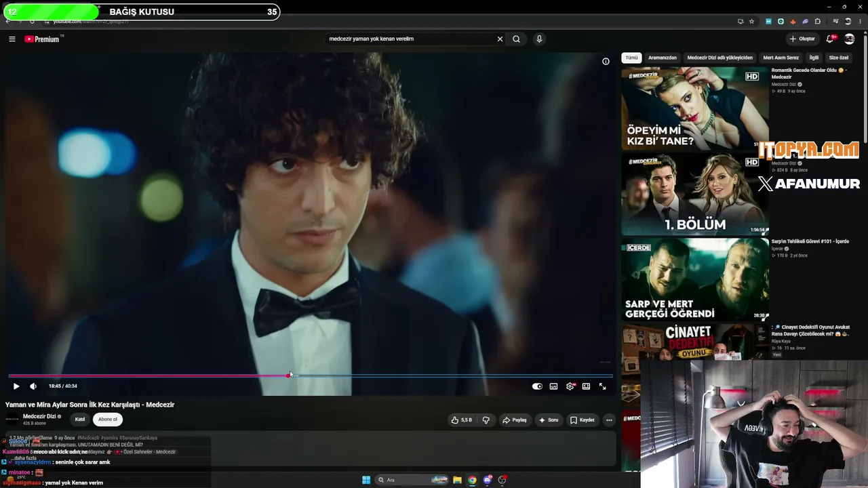Open the Medcezir Dizi channel avatar
868x488 pixels.
[13, 420]
